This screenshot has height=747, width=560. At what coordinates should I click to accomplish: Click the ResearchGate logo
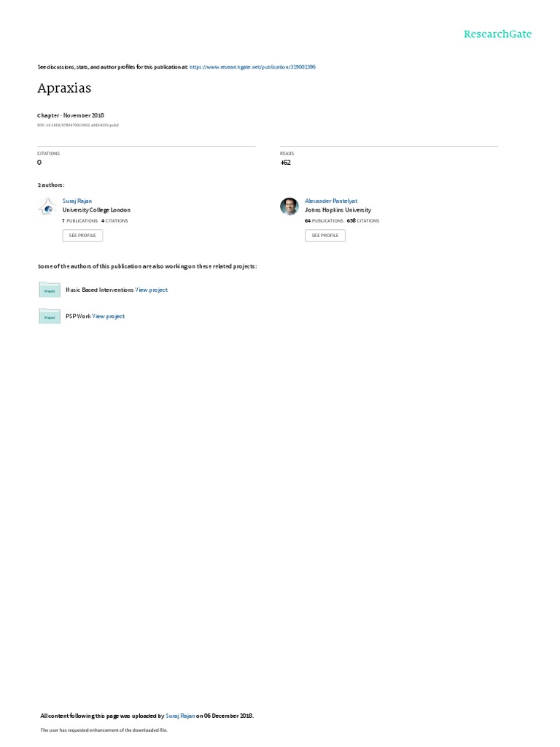pos(497,34)
